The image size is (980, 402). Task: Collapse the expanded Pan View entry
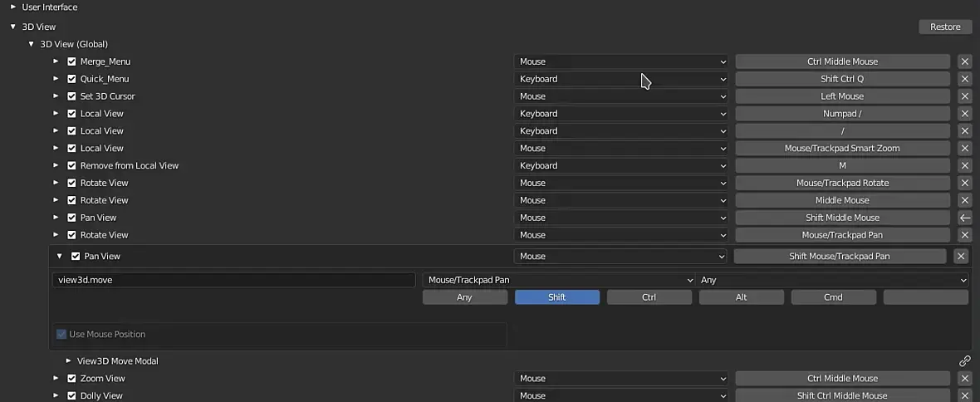pos(59,257)
